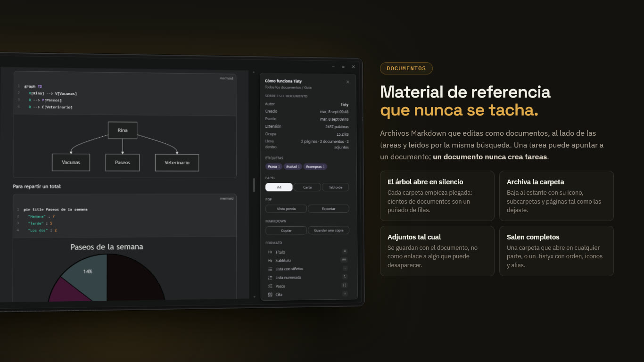Click the Veterinario node in the diagram
Image resolution: width=644 pixels, height=362 pixels.
pyautogui.click(x=177, y=163)
